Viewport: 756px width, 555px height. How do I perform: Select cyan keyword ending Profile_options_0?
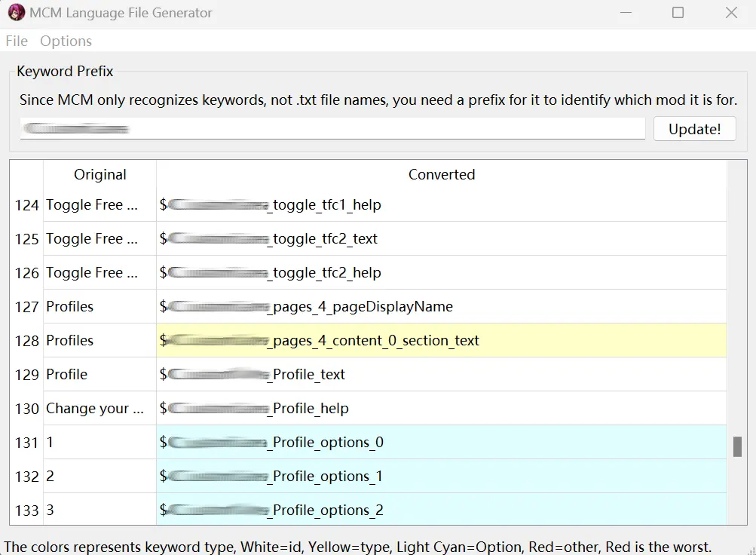pos(442,442)
